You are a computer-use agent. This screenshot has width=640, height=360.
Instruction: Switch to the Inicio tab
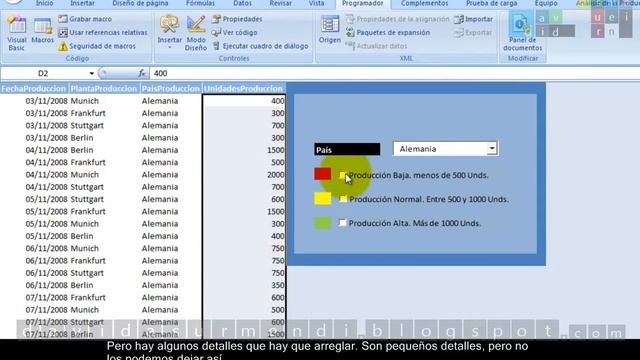click(44, 3)
